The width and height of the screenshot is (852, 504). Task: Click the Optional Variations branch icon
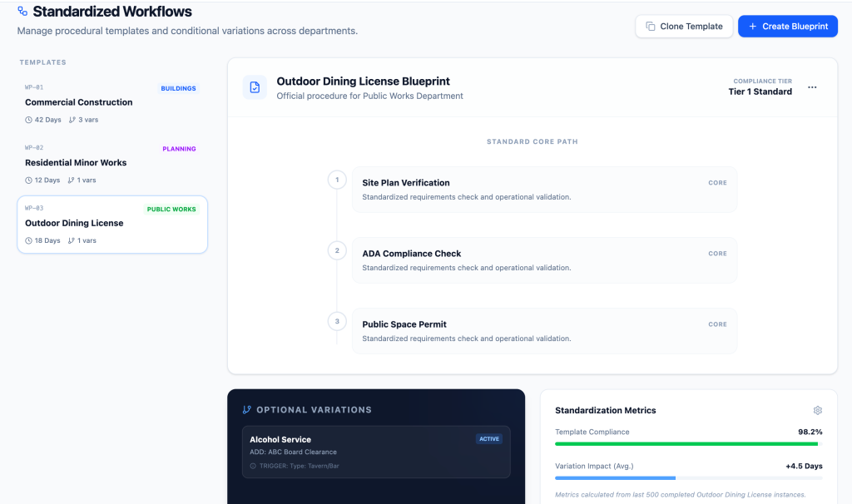[x=246, y=410]
